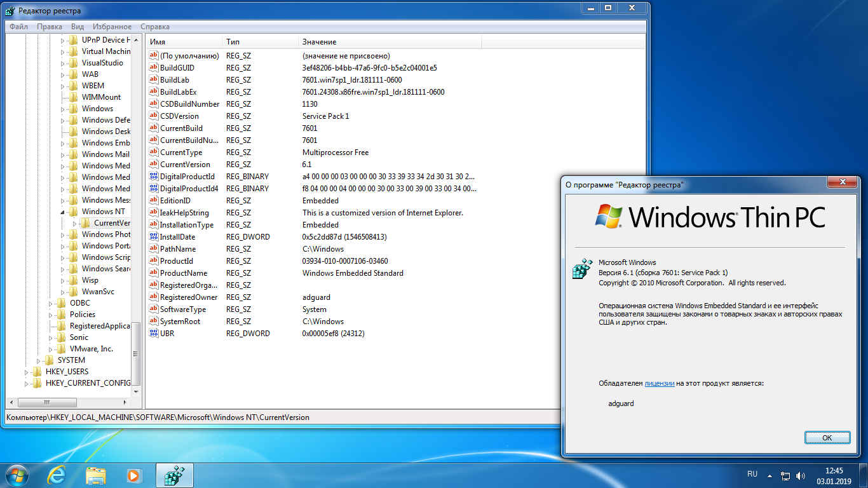Click the UBR DWORD value icon

click(153, 333)
